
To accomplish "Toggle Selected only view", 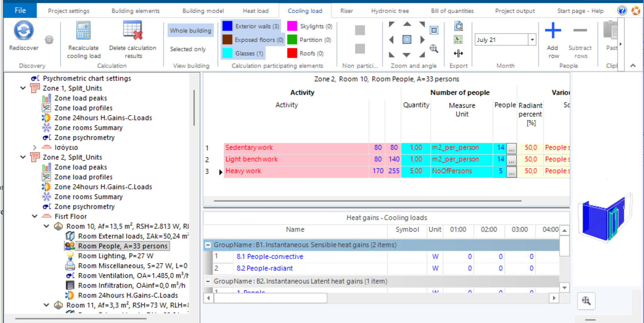I will tap(188, 49).
